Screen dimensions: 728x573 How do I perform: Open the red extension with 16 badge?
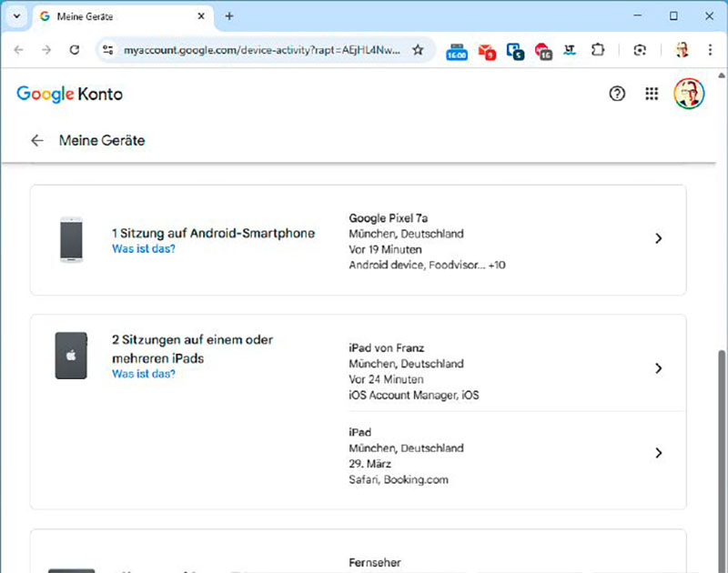(543, 52)
